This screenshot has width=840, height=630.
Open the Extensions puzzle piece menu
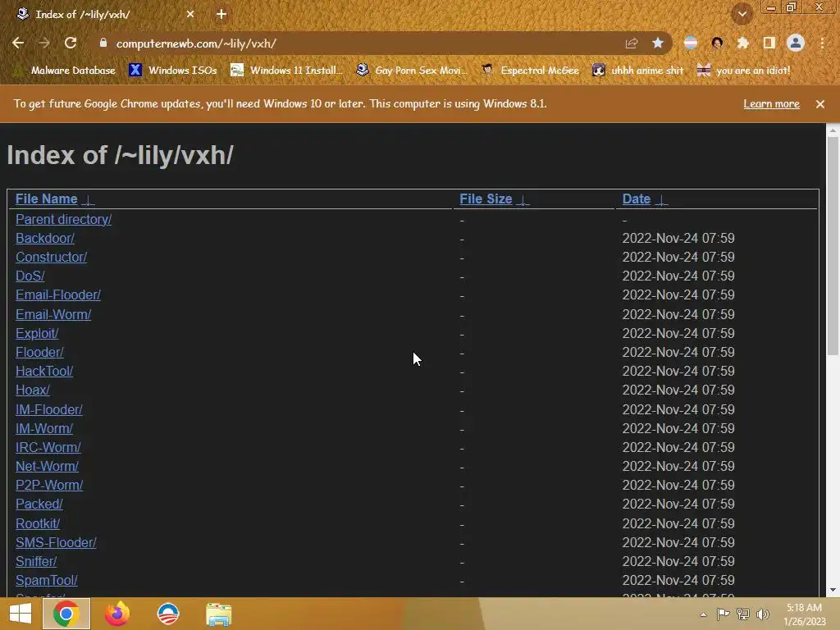[743, 43]
